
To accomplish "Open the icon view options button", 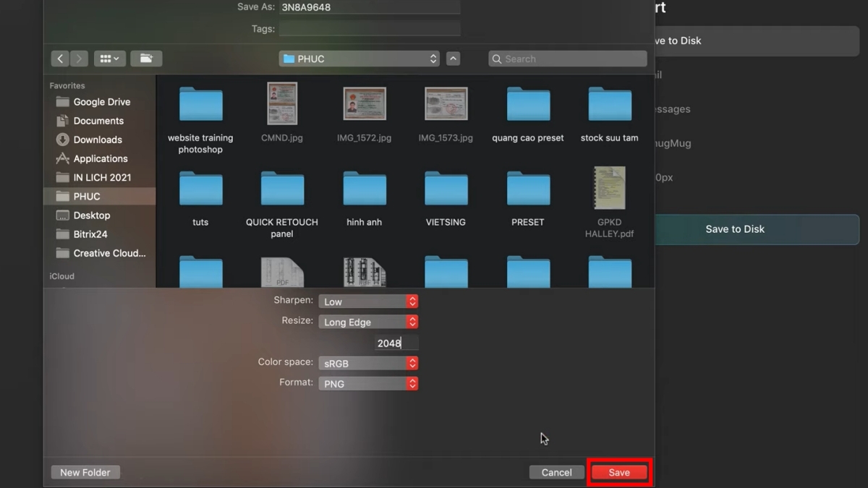I will coord(110,59).
